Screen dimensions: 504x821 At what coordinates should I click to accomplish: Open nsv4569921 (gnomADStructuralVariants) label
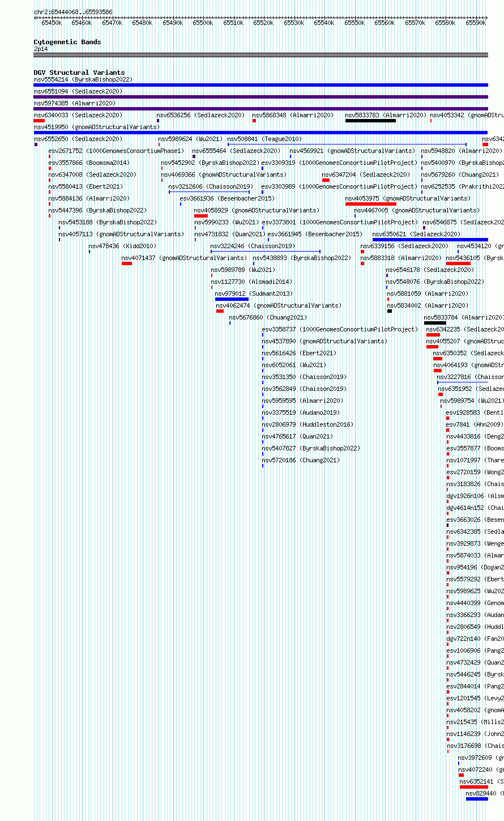pyautogui.click(x=353, y=151)
